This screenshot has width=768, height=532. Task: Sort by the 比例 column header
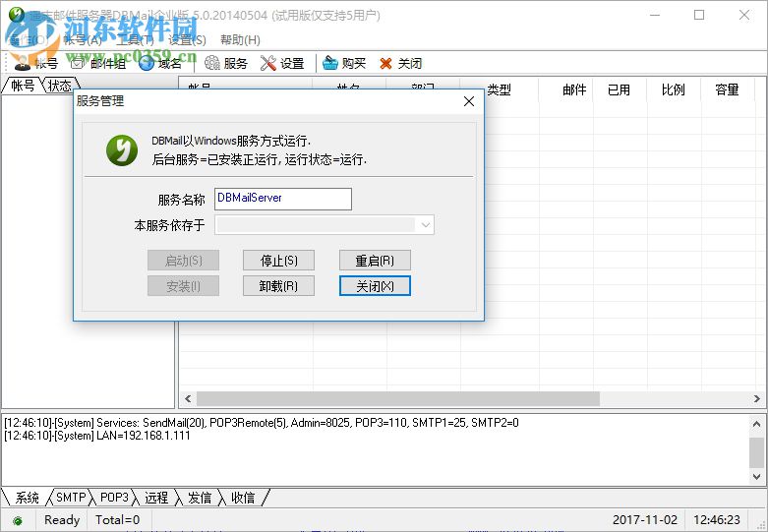pos(674,90)
